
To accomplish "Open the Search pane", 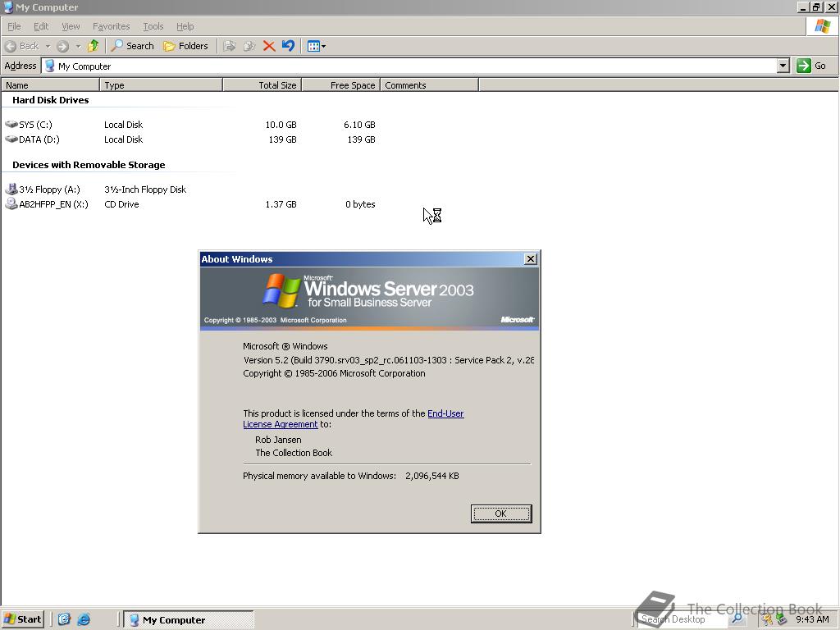I will (x=132, y=46).
